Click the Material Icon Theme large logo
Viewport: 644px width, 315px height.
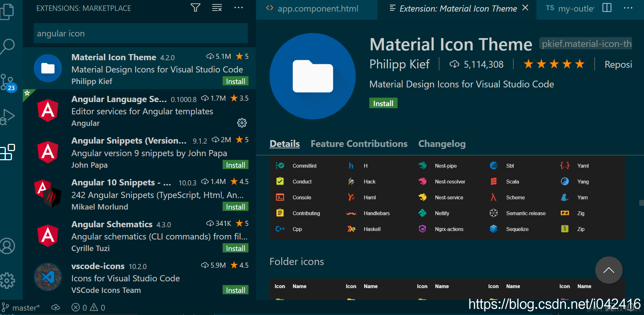pos(312,76)
